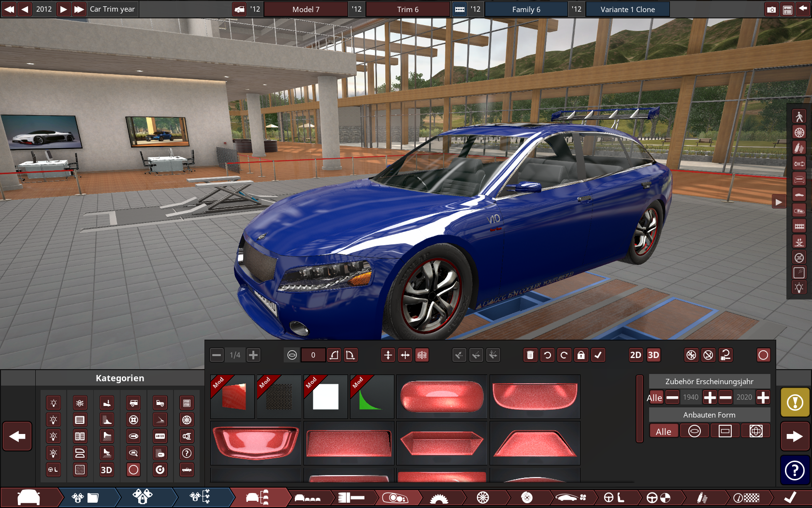Open the wheel tab in bottom bar
812x508 pixels.
[x=483, y=497]
